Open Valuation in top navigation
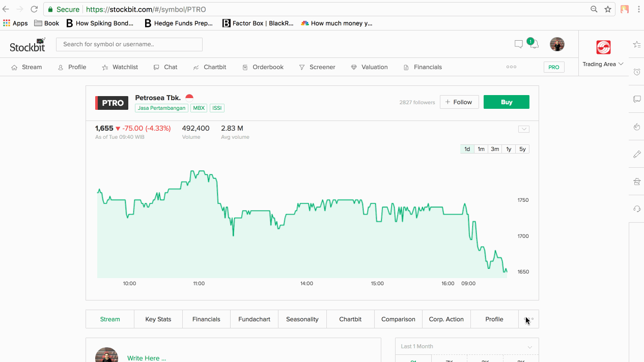The width and height of the screenshot is (644, 362). 369,67
